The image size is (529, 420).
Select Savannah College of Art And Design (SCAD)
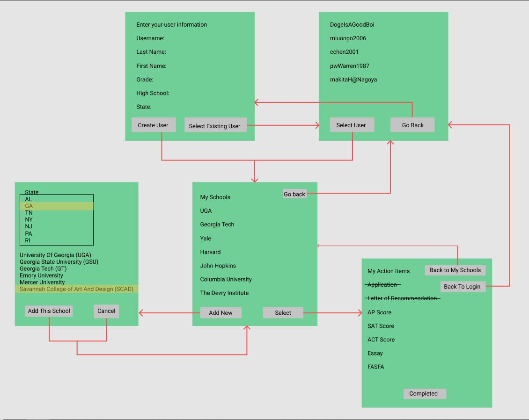(x=77, y=289)
